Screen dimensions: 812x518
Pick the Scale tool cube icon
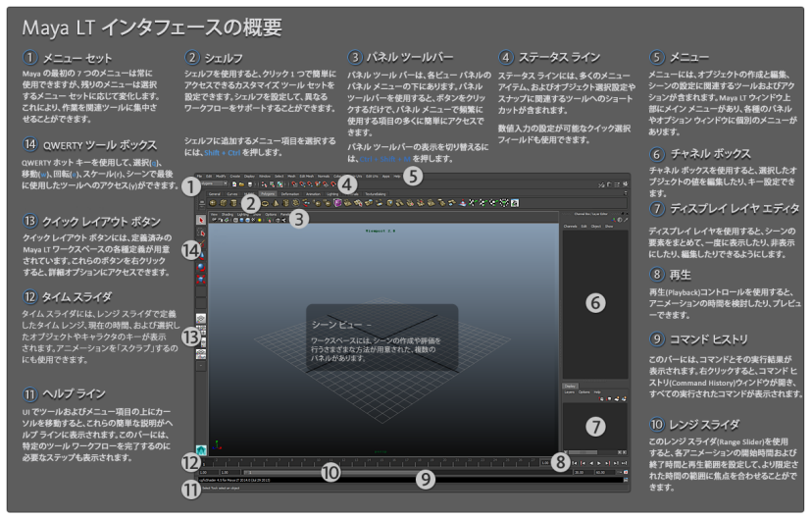pyautogui.click(x=201, y=279)
